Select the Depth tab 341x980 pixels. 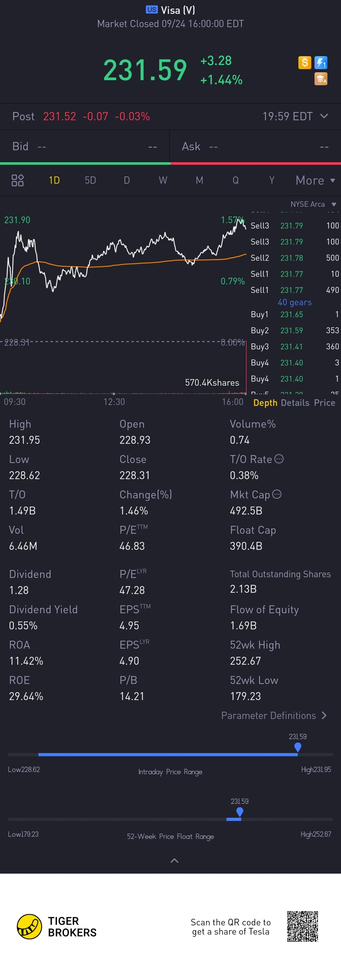265,402
